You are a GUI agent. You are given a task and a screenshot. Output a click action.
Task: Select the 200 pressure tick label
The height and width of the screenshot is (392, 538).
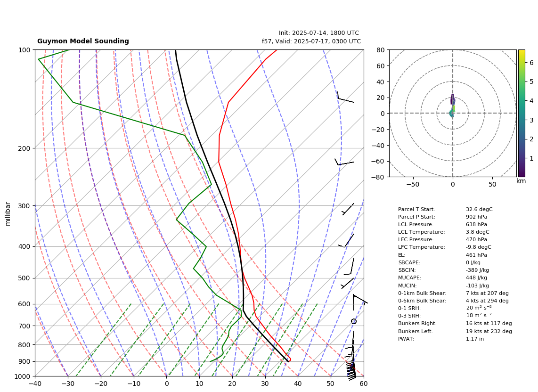point(24,148)
